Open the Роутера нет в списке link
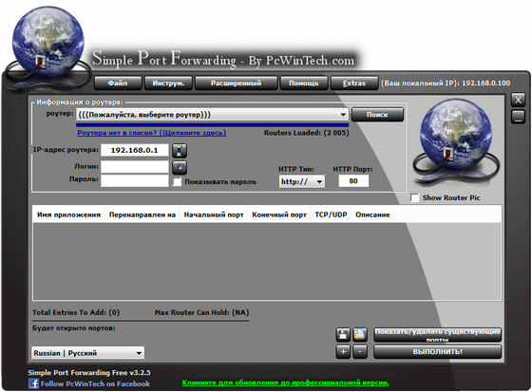 pyautogui.click(x=152, y=133)
